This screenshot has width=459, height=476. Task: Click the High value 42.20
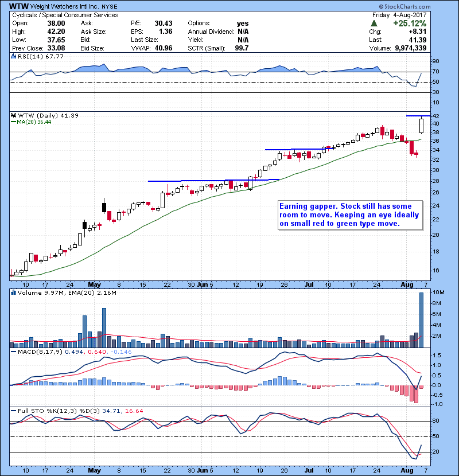pos(56,32)
